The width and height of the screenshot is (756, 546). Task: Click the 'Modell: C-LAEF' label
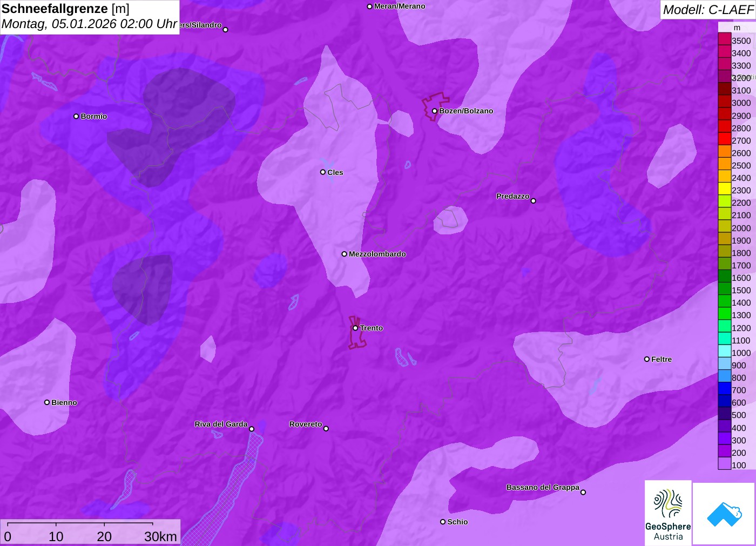tap(708, 10)
